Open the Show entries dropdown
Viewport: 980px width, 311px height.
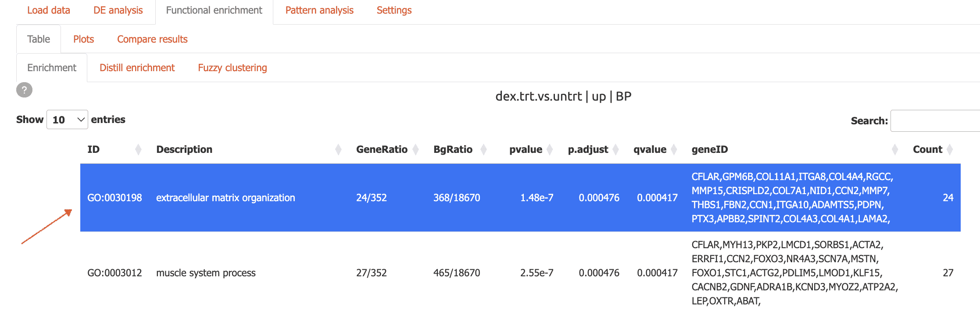[67, 120]
